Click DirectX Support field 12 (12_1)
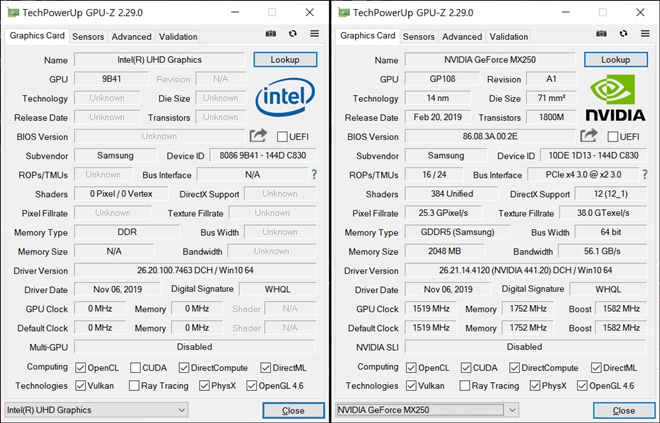660x423 pixels. coord(611,194)
